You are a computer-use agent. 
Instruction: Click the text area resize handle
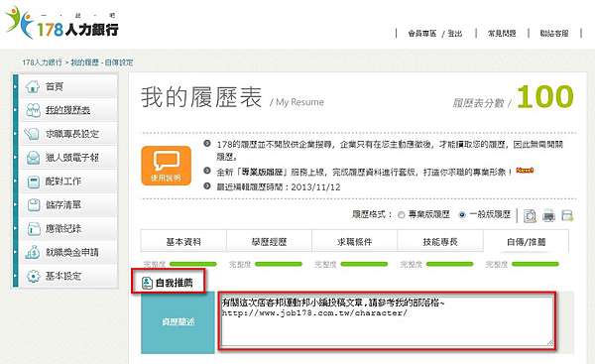549,343
